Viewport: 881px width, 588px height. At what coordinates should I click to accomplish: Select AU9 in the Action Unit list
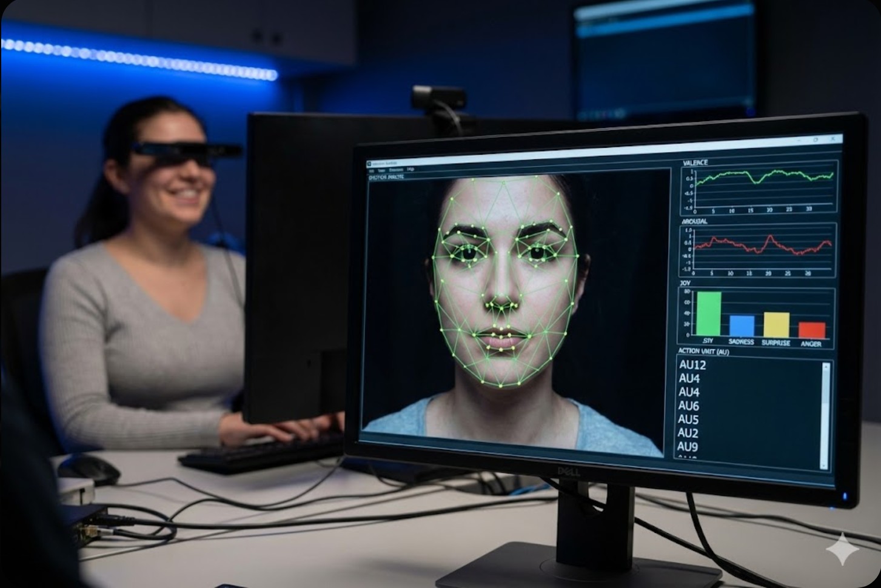coord(687,447)
